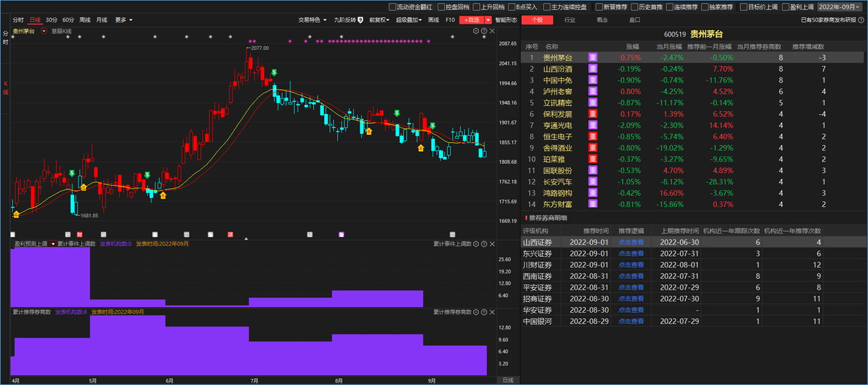Open settings icon of the 累计事件上调数 panel
This screenshot has height=385, width=868.
coord(476,244)
